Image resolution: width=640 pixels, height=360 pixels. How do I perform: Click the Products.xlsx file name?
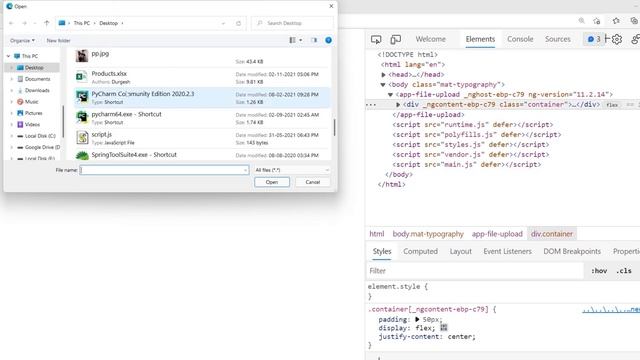coord(109,73)
